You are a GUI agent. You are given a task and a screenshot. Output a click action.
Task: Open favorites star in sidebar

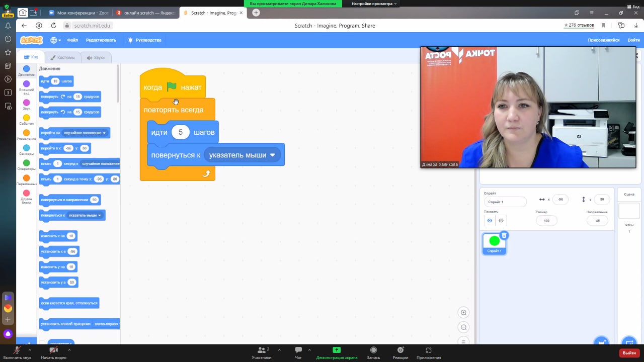click(8, 52)
